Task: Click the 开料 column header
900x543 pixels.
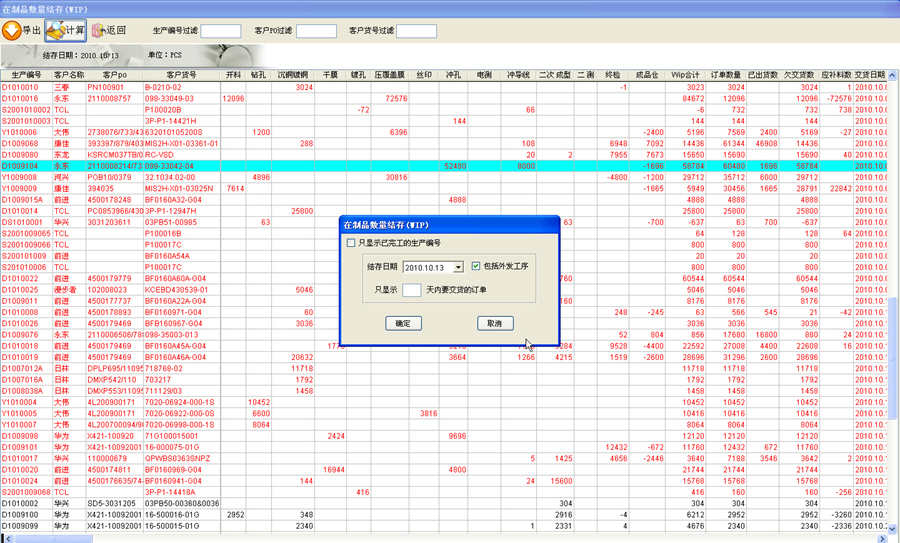Action: point(233,75)
